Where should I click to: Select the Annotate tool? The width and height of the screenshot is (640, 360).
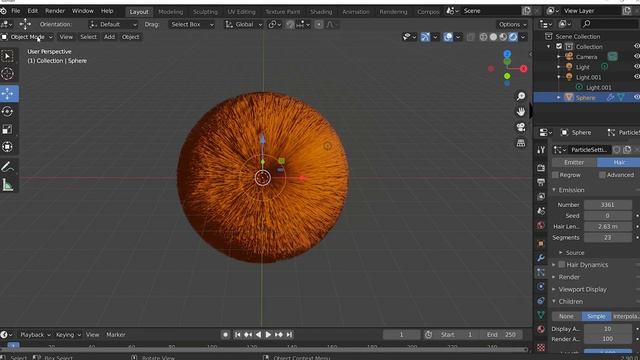click(x=7, y=167)
